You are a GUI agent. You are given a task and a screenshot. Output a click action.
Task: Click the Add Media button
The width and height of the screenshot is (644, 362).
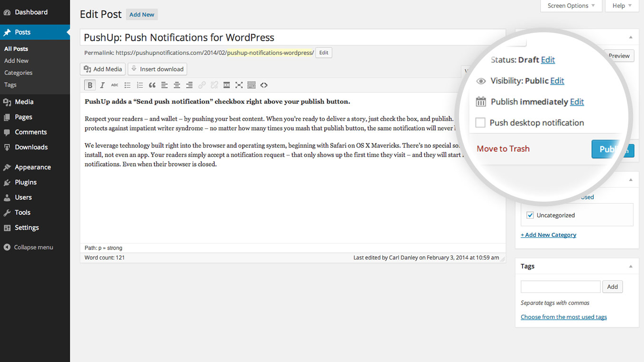coord(103,69)
